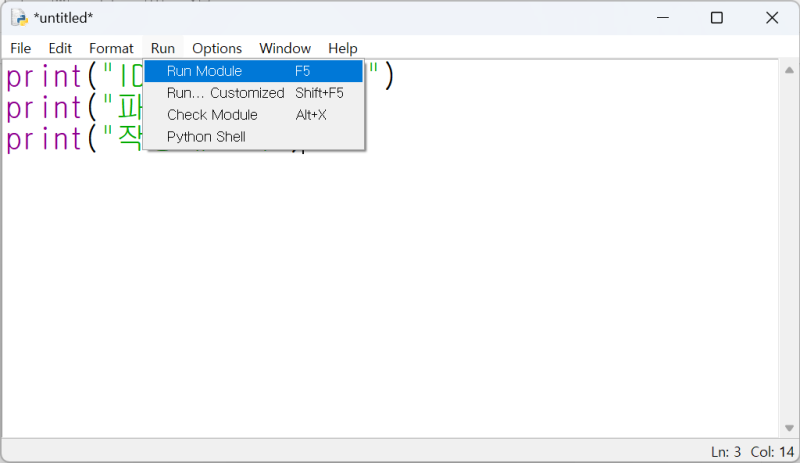Click the Python file icon in the title bar
The image size is (800, 463).
19,18
